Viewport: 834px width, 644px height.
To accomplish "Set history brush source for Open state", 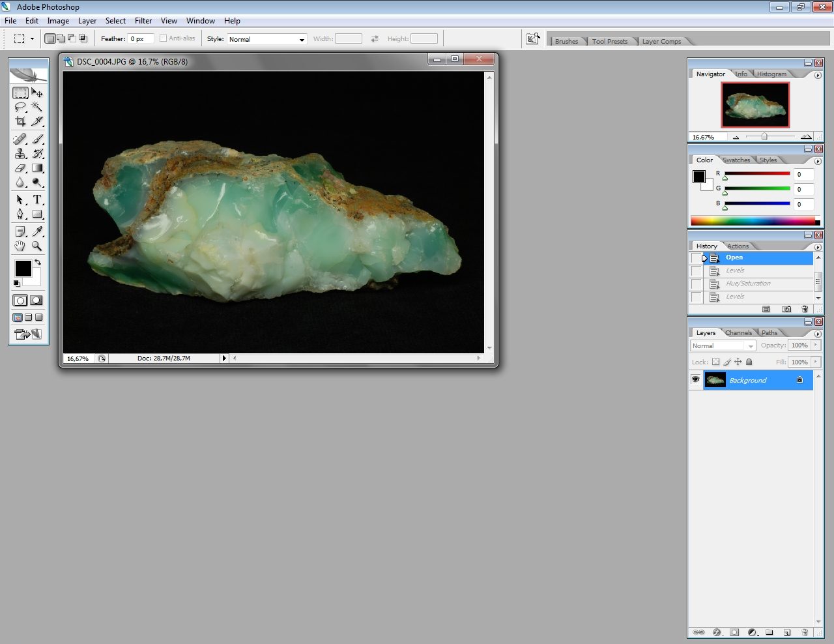I will click(697, 257).
